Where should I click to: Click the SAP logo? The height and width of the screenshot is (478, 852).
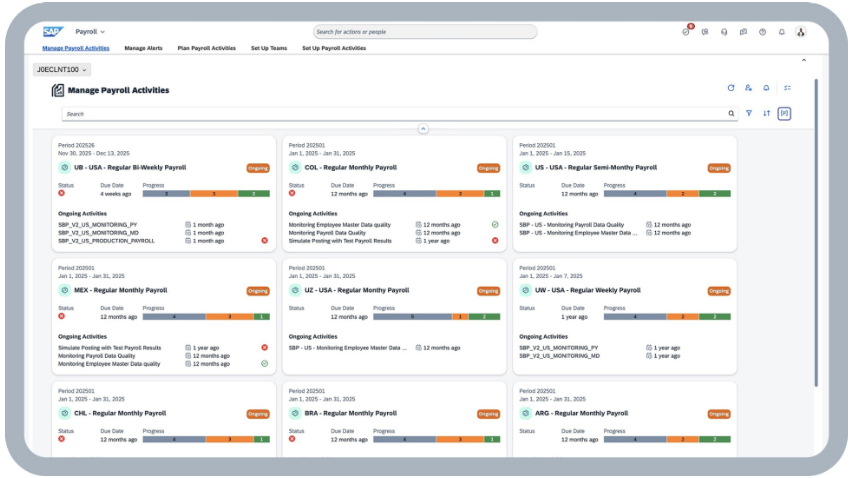[x=53, y=32]
